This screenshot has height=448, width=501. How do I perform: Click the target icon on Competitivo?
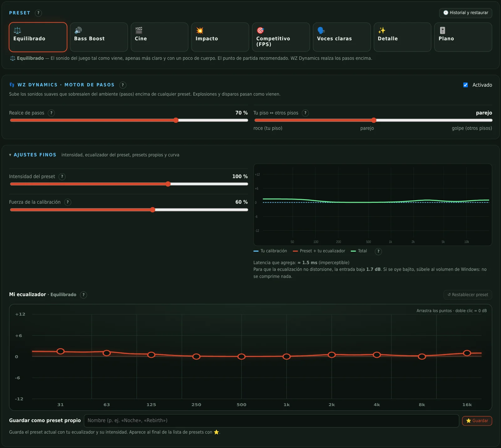(x=260, y=30)
